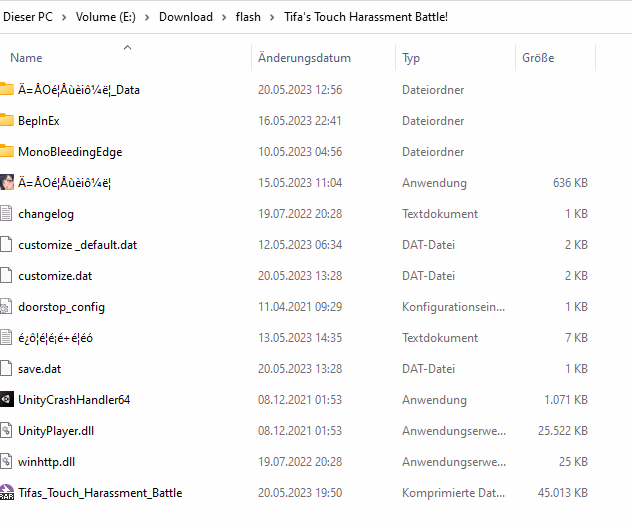Screen dimensions: 632x524
Task: Sort files by the Name column header
Action: click(x=26, y=58)
